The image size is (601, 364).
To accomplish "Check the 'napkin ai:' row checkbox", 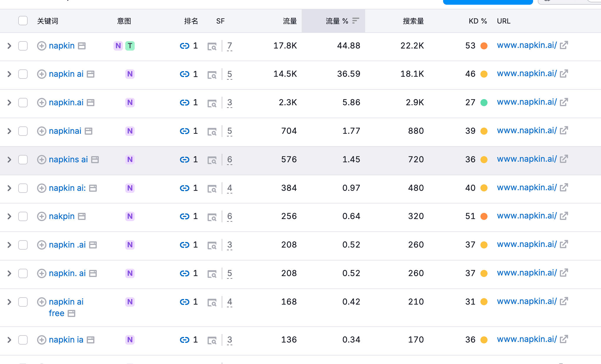I will [x=23, y=188].
